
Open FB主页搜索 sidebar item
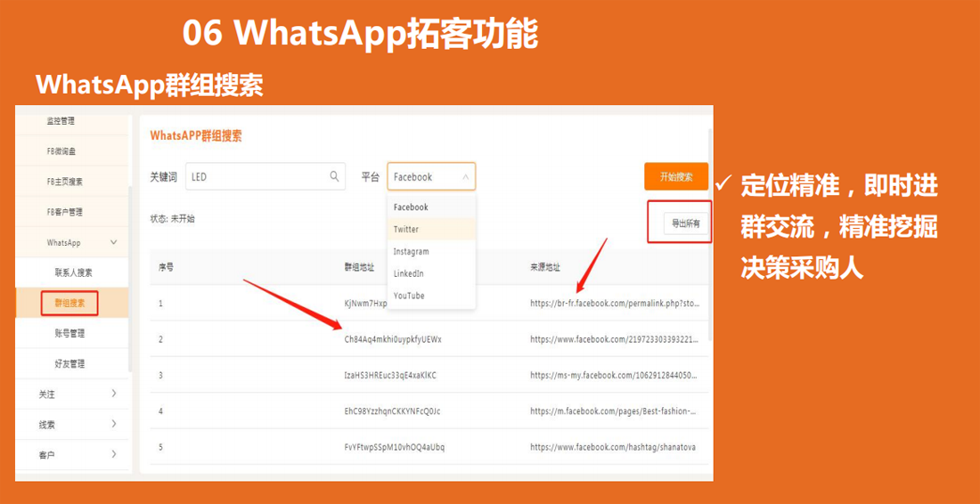(x=65, y=182)
